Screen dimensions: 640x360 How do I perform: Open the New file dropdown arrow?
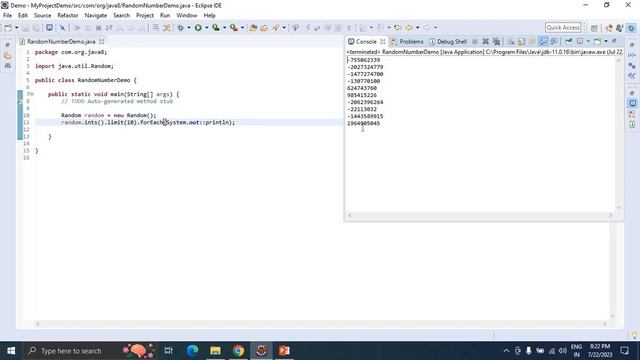point(16,28)
